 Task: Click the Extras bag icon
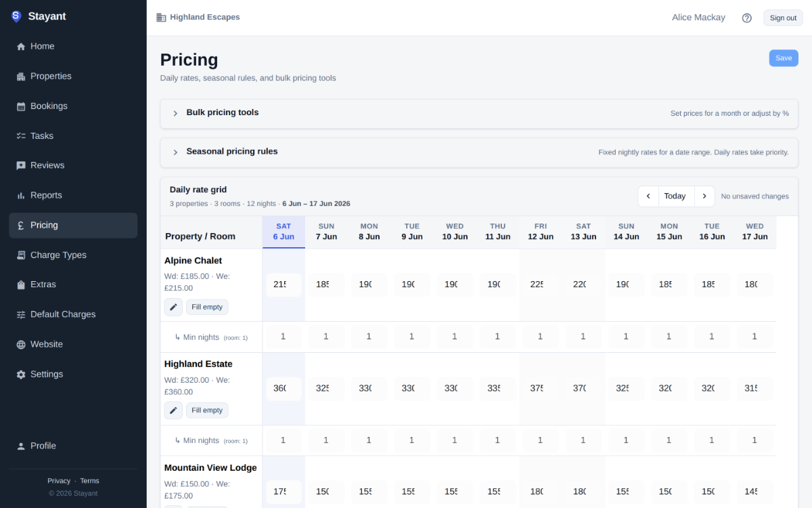coord(21,285)
